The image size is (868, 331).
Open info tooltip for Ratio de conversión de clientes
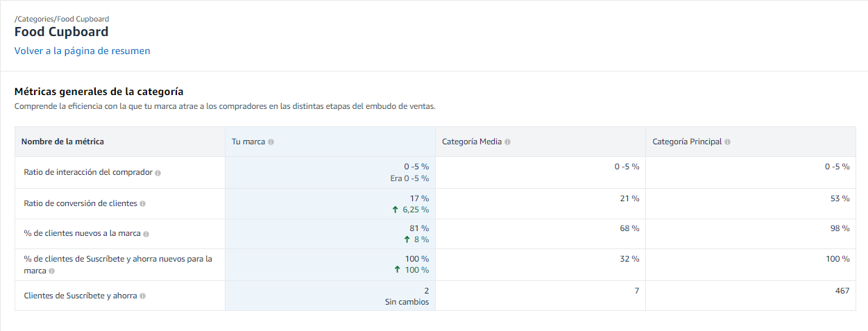click(143, 204)
